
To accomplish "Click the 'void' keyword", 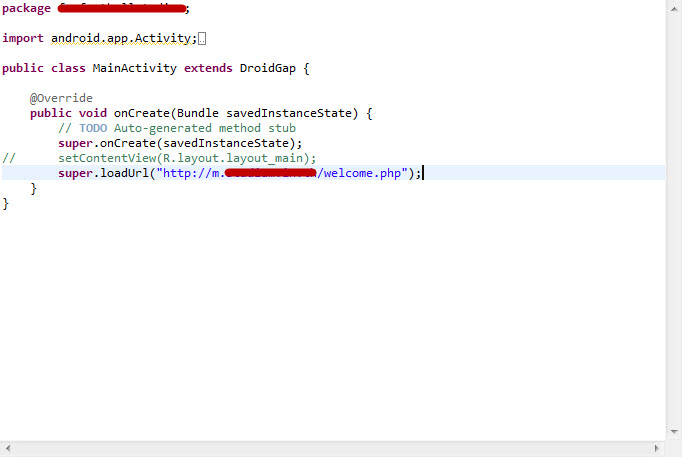I will click(93, 113).
